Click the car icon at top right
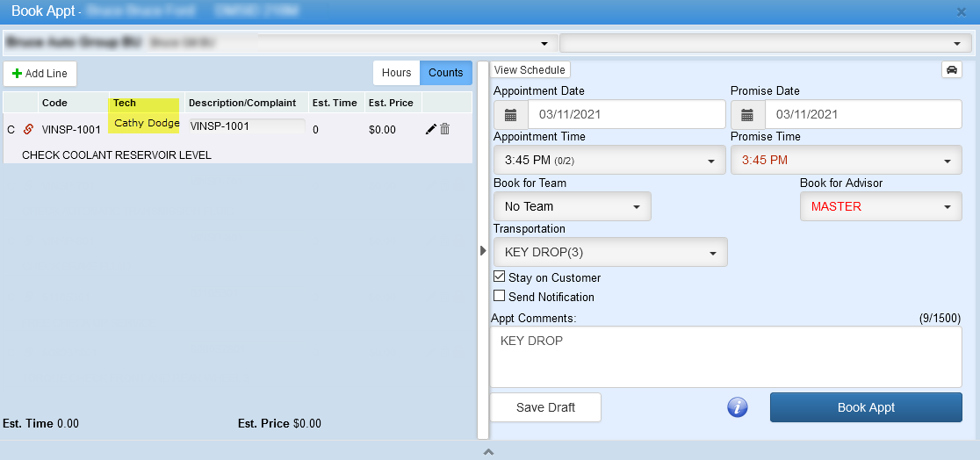The image size is (980, 460). pos(951,70)
